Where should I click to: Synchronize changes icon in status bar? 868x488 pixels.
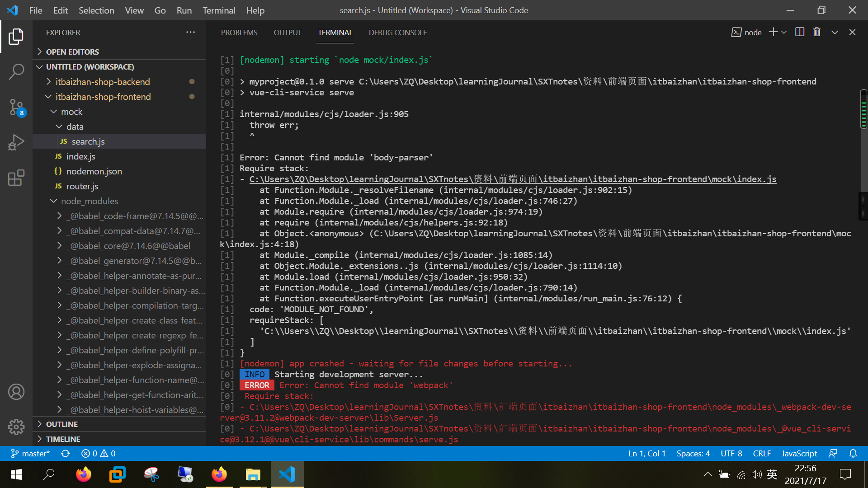click(x=66, y=453)
